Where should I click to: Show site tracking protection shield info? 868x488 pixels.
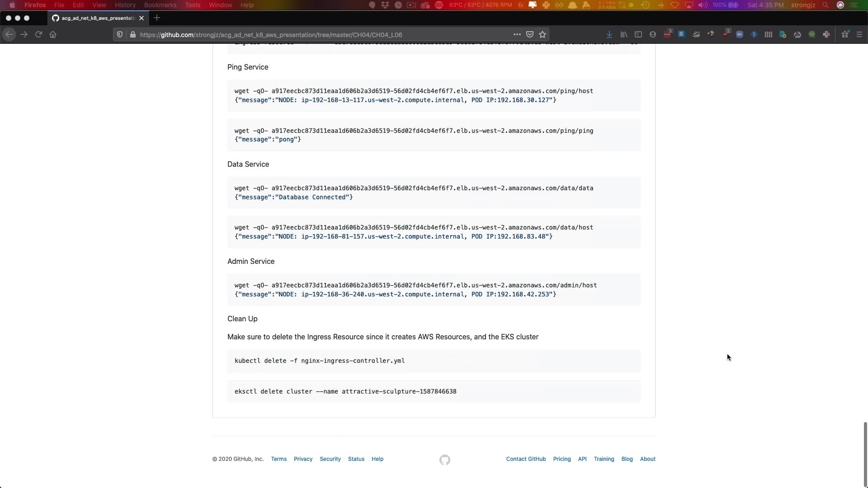coord(120,34)
